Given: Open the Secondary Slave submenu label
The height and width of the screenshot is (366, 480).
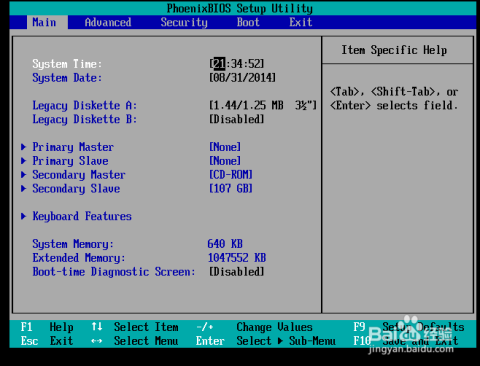Looking at the screenshot, I should (76, 189).
